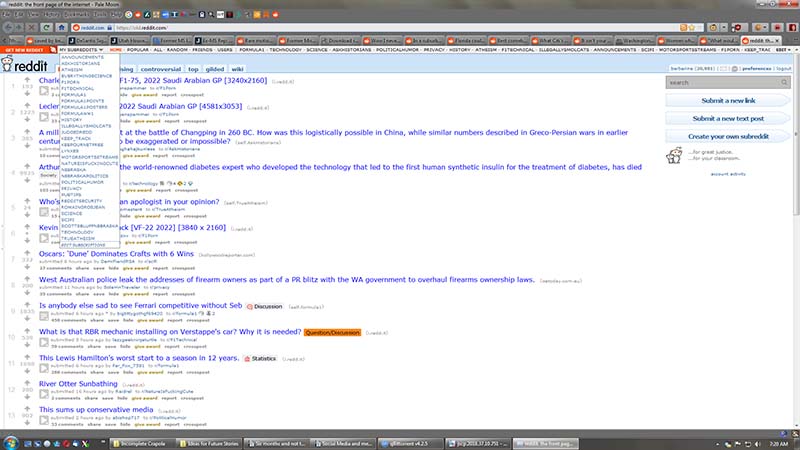
Task: Click Submit a new text post button
Action: [x=728, y=118]
